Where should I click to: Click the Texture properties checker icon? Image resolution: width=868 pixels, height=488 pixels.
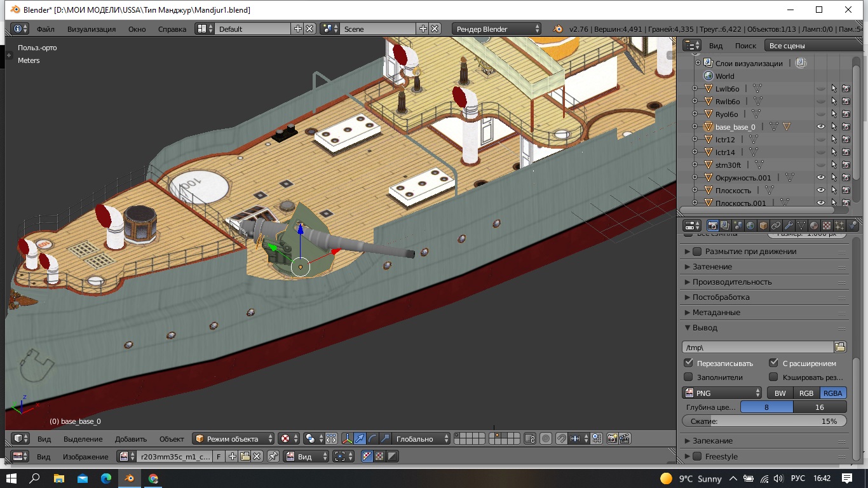pyautogui.click(x=826, y=226)
